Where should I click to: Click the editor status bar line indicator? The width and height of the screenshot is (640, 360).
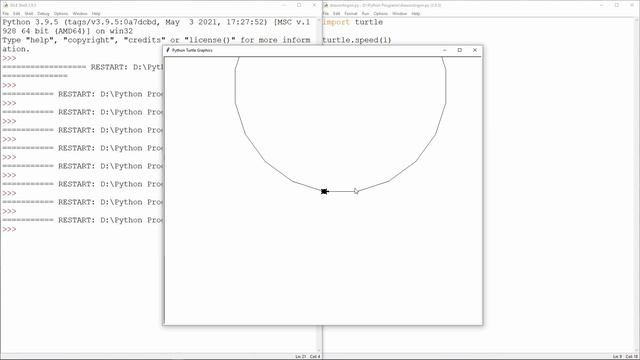617,357
